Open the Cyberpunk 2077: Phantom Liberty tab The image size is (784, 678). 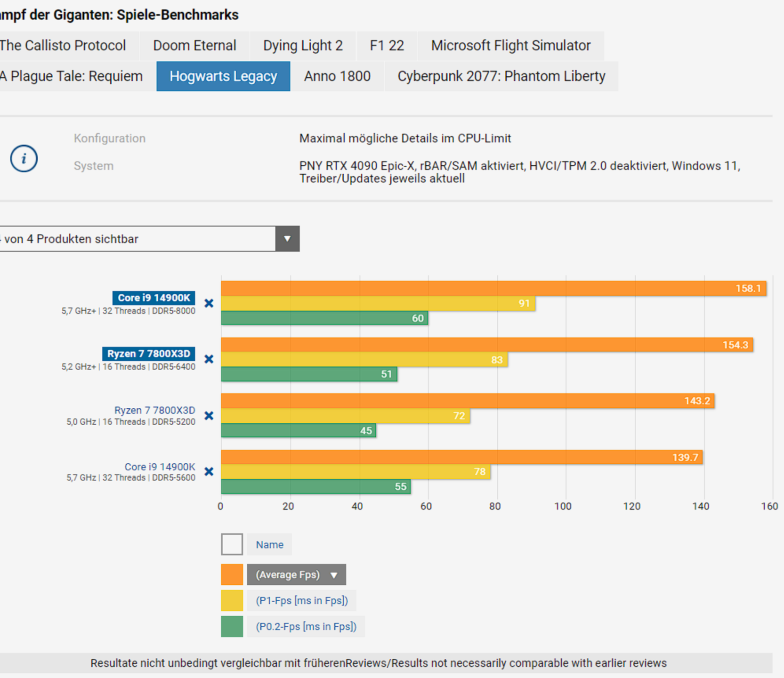click(x=501, y=76)
